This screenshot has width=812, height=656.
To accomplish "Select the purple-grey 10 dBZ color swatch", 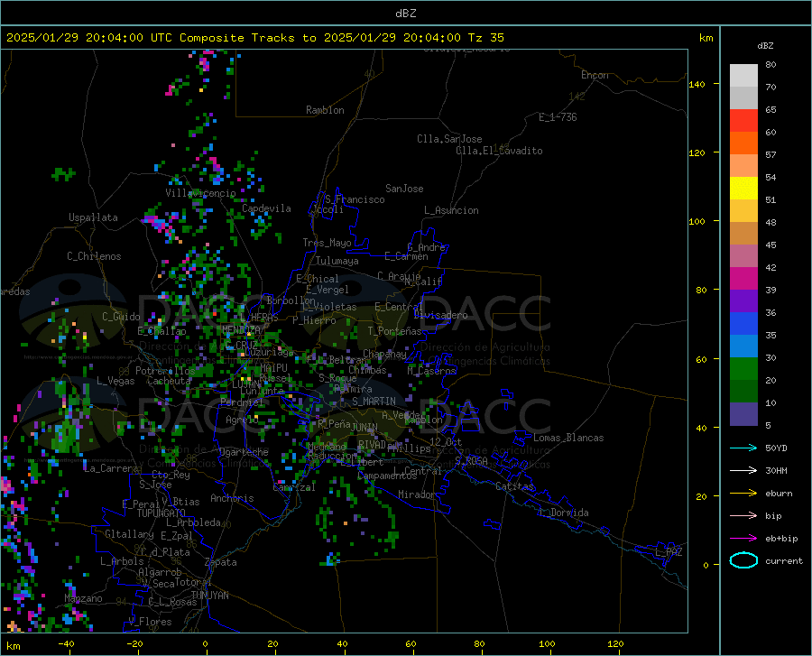I will [x=743, y=413].
